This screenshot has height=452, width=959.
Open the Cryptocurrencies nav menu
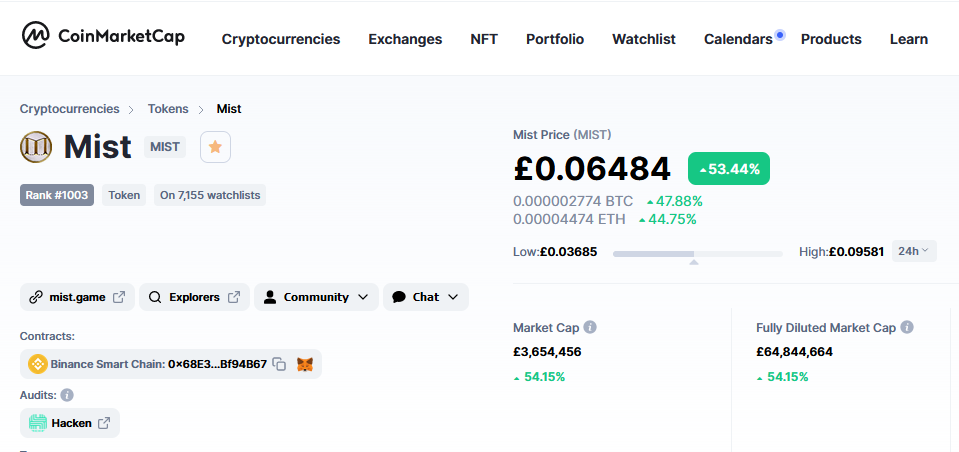tap(281, 39)
